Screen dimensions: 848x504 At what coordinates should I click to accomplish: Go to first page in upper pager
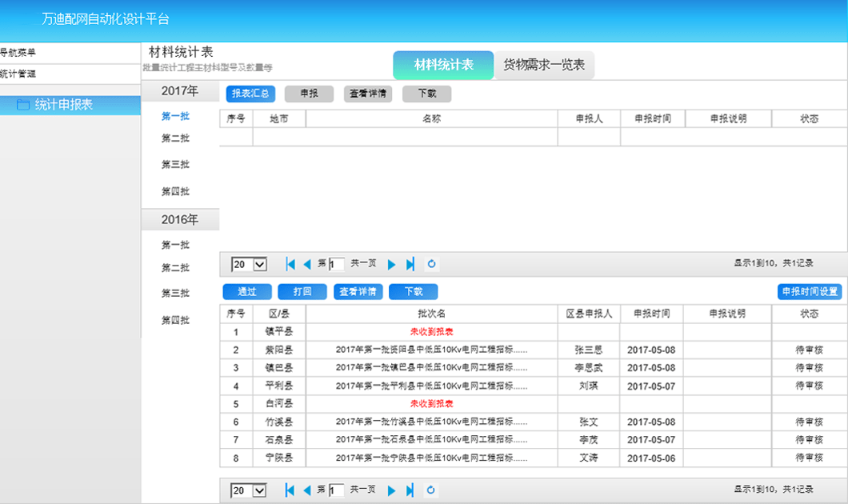[x=290, y=264]
